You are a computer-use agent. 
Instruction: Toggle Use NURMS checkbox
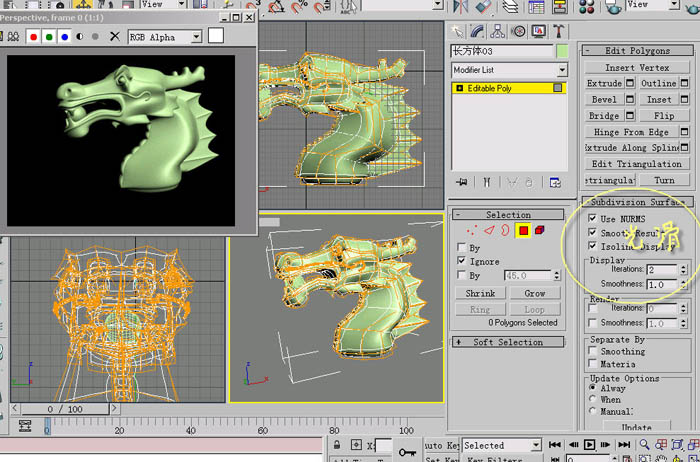[x=592, y=218]
